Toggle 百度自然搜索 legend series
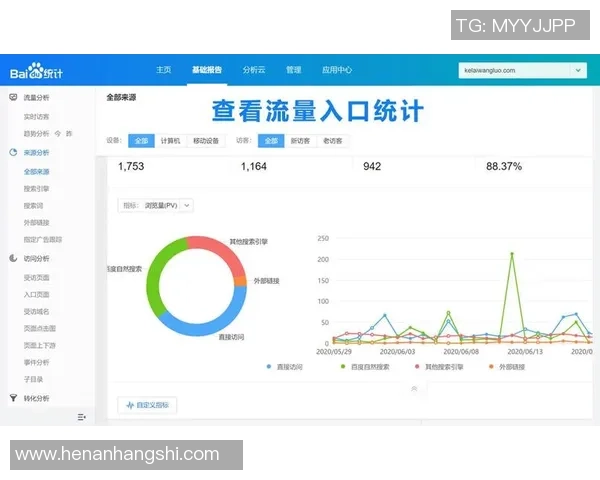600x480 pixels. click(365, 367)
